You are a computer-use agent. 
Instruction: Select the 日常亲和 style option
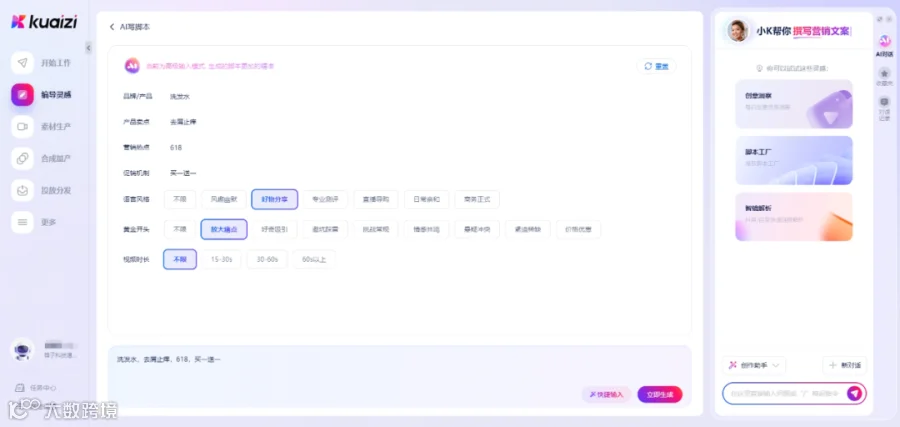pyautogui.click(x=426, y=200)
